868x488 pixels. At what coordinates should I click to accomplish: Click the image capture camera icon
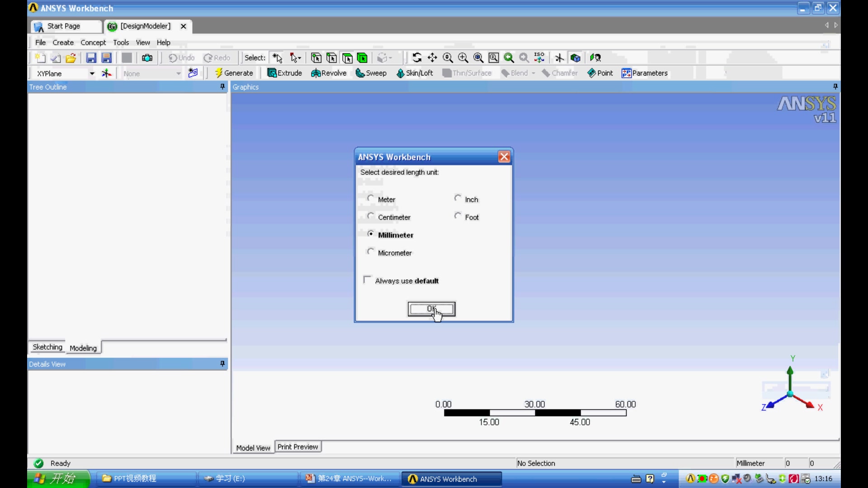click(x=147, y=58)
